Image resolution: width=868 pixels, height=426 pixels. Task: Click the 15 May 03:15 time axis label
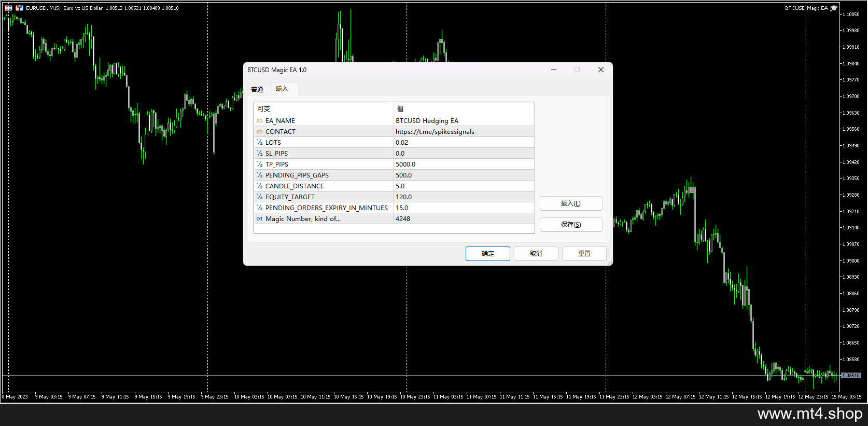tap(846, 397)
